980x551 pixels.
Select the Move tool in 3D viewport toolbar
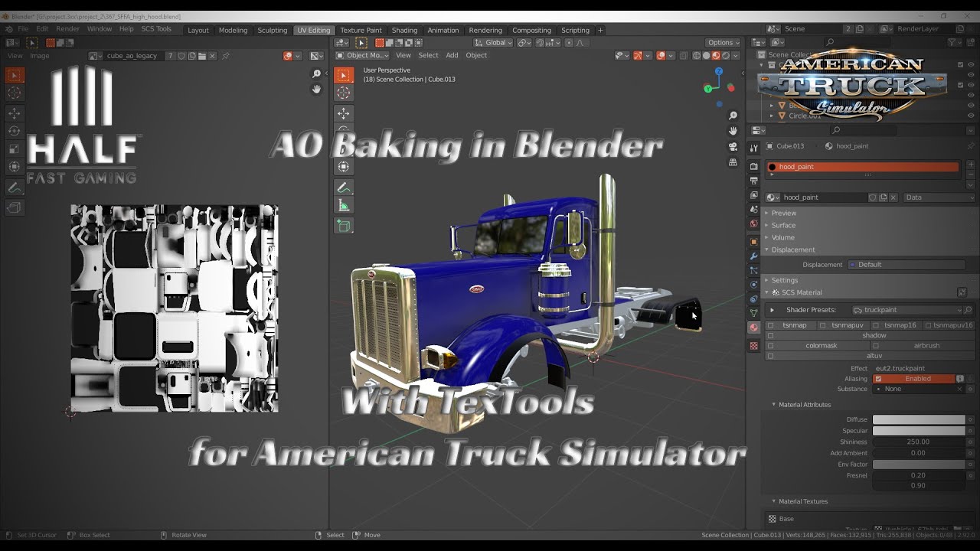point(344,113)
